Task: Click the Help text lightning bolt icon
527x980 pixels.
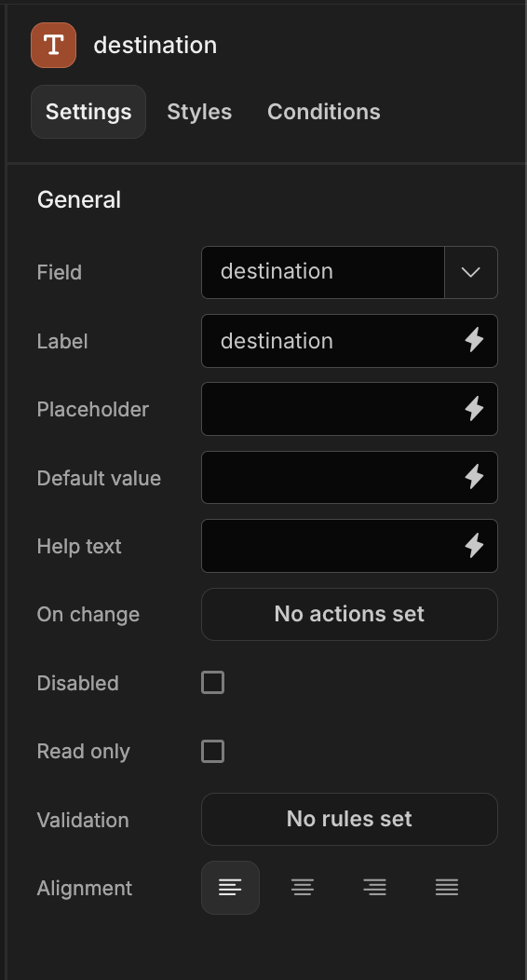Action: coord(474,546)
